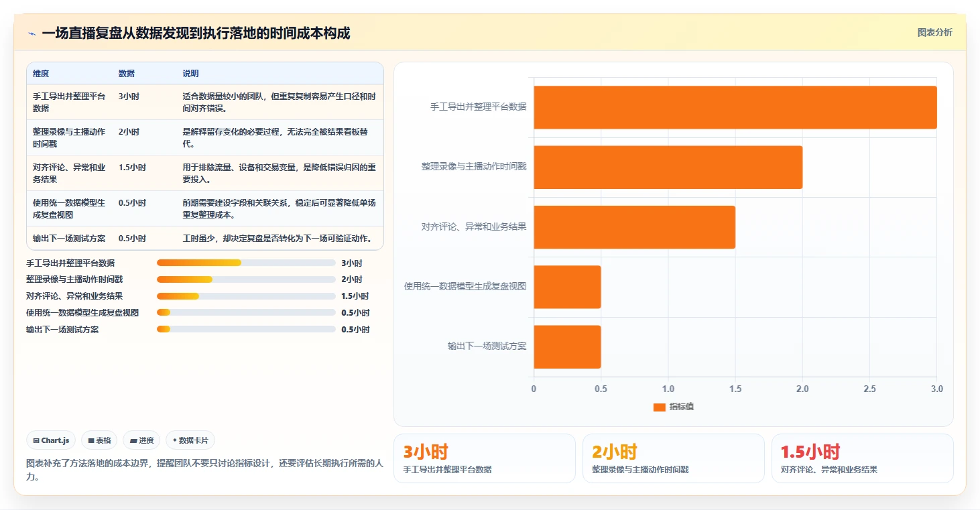The height and width of the screenshot is (510, 980).
Task: Open the 1.5小时 data card
Action: 863,458
